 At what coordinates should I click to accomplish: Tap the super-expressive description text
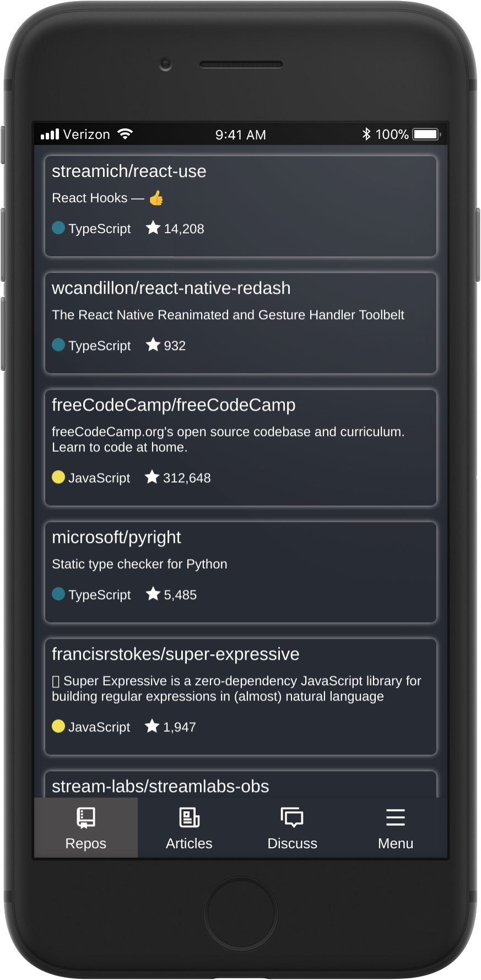[x=236, y=688]
